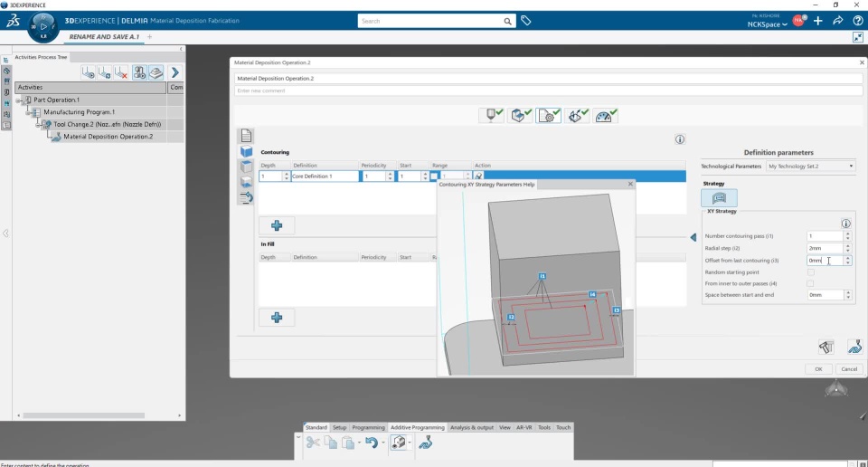Collapse the Tool Change.2 tree node
868x467 pixels.
(x=39, y=125)
